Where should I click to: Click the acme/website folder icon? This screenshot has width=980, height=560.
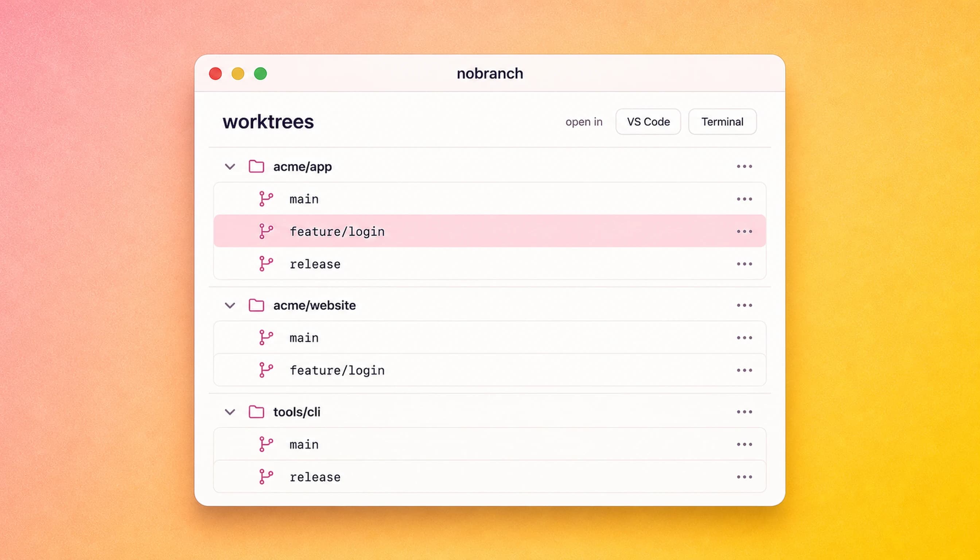tap(257, 306)
